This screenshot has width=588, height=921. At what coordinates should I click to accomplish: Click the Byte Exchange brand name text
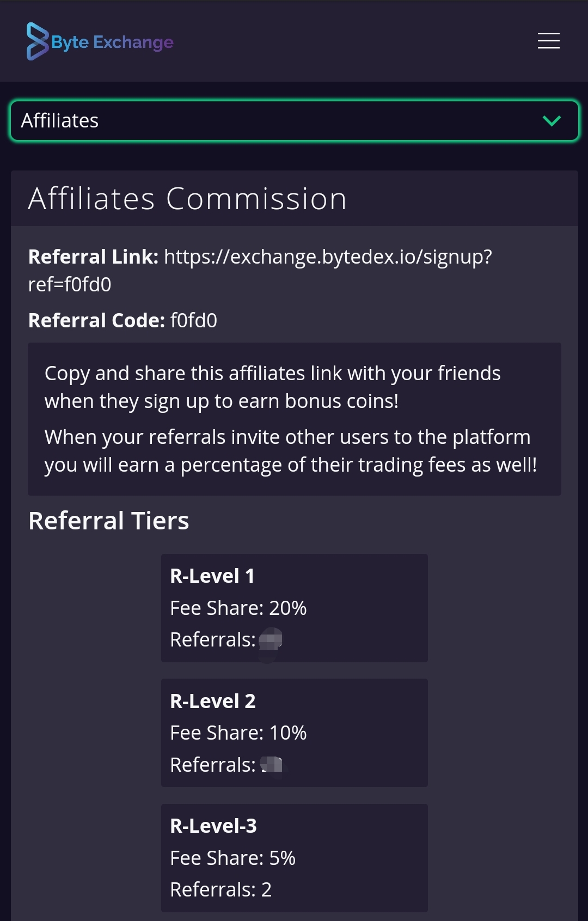112,42
